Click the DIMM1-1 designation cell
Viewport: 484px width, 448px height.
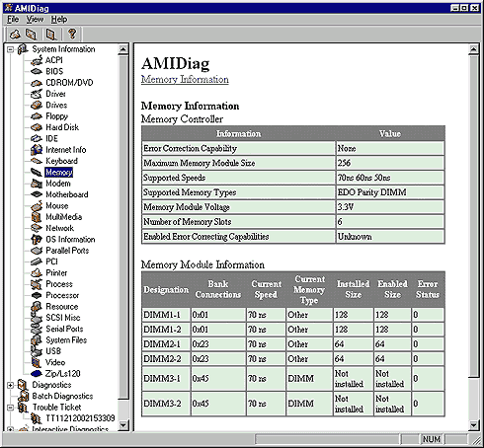pyautogui.click(x=166, y=315)
